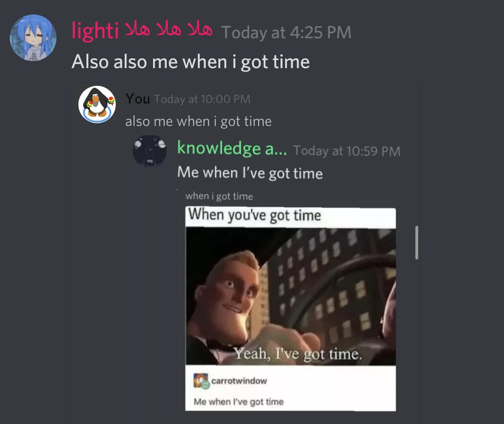
Task: Click the green 'knowledge a...' username
Action: click(x=232, y=148)
